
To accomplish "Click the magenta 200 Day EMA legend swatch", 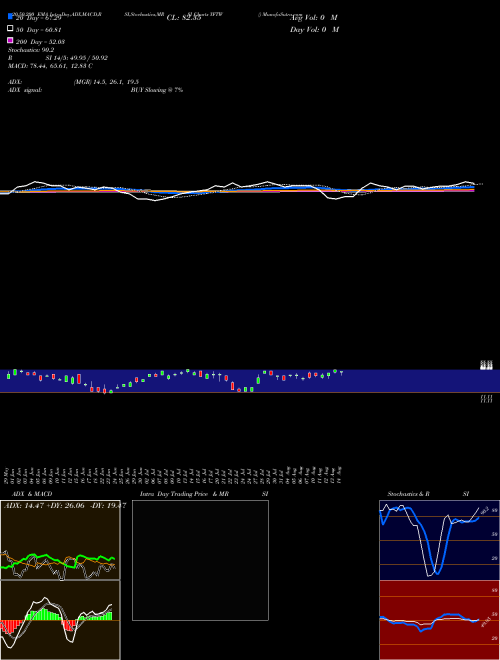I will pos(11,40).
